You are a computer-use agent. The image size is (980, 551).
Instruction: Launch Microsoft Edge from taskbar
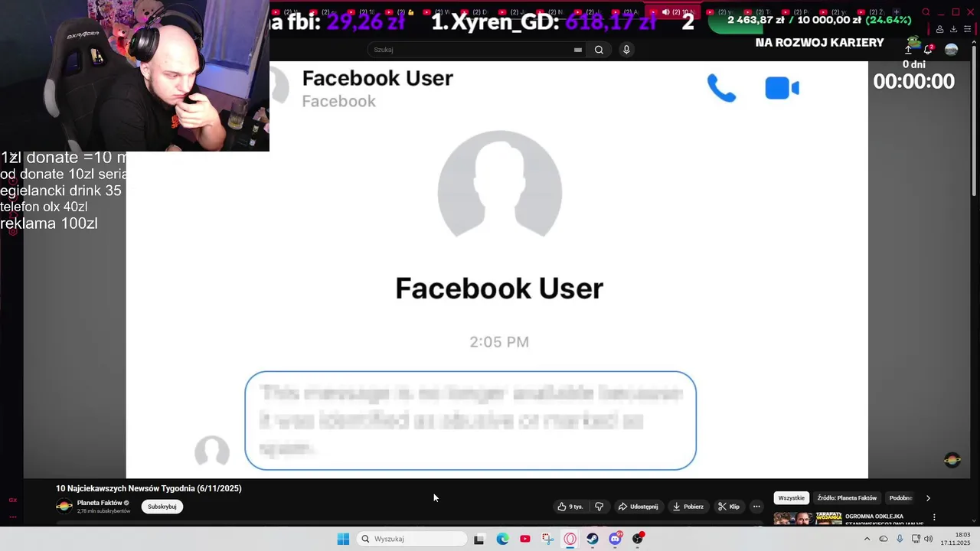[502, 539]
